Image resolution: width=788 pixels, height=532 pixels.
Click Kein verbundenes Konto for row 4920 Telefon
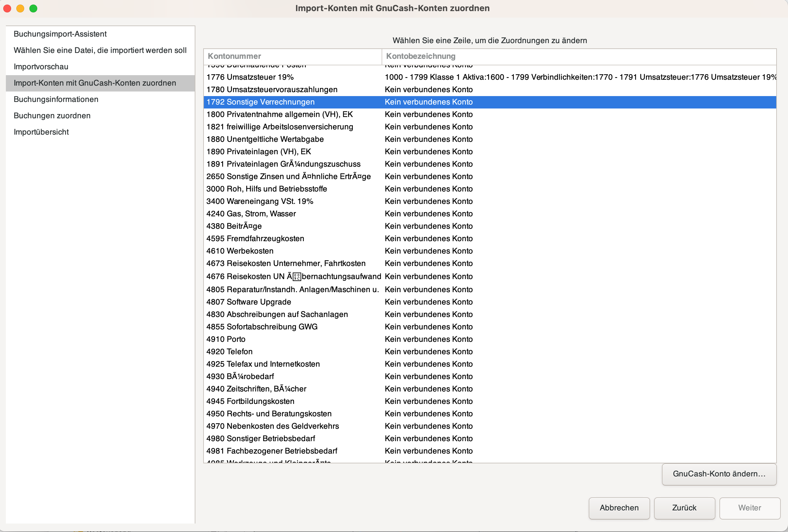[429, 352]
